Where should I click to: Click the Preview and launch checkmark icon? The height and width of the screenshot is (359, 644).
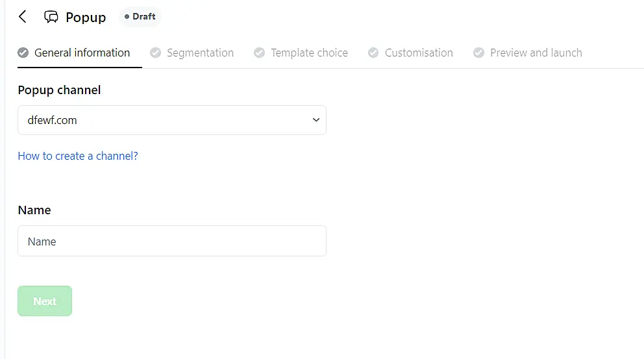pos(478,53)
